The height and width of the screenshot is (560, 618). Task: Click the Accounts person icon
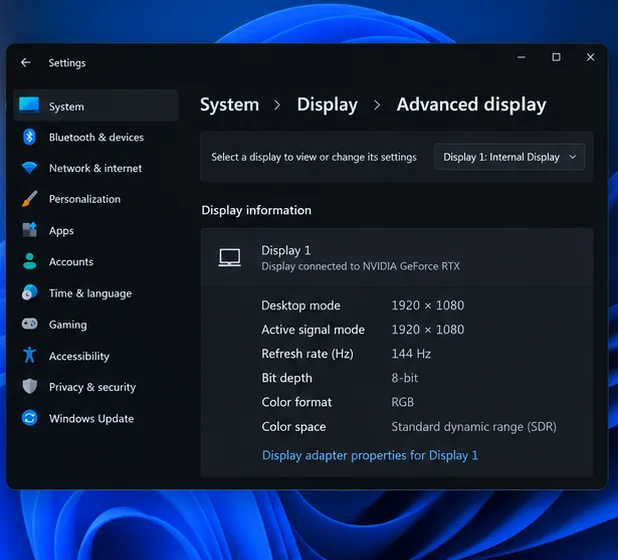tap(30, 261)
